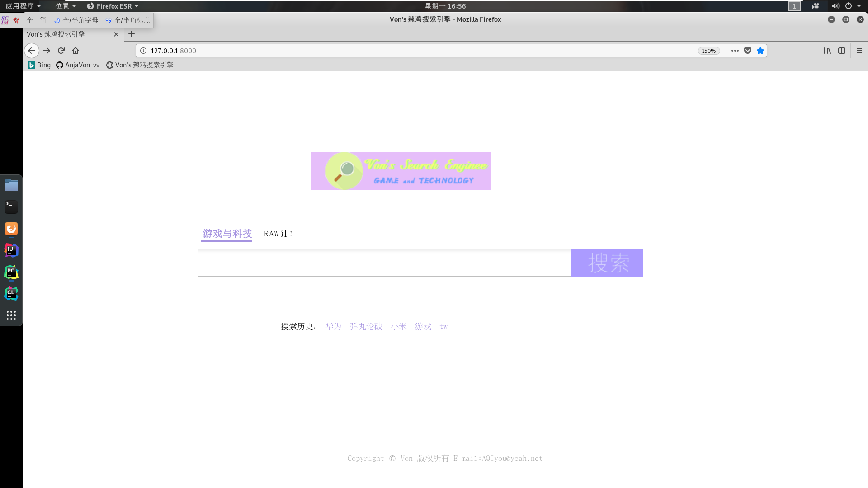Click the 搜索 search button
Screen dimensions: 868x488
(607, 263)
